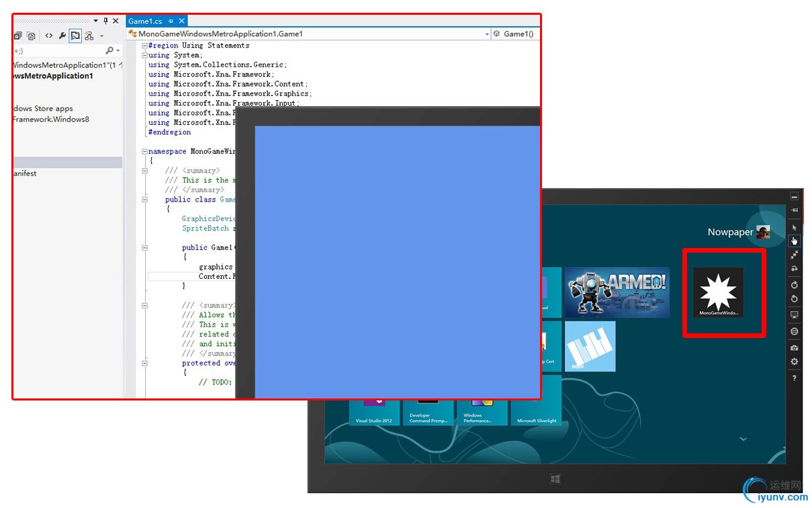Collapse the public class Game outlining node

pyautogui.click(x=145, y=200)
